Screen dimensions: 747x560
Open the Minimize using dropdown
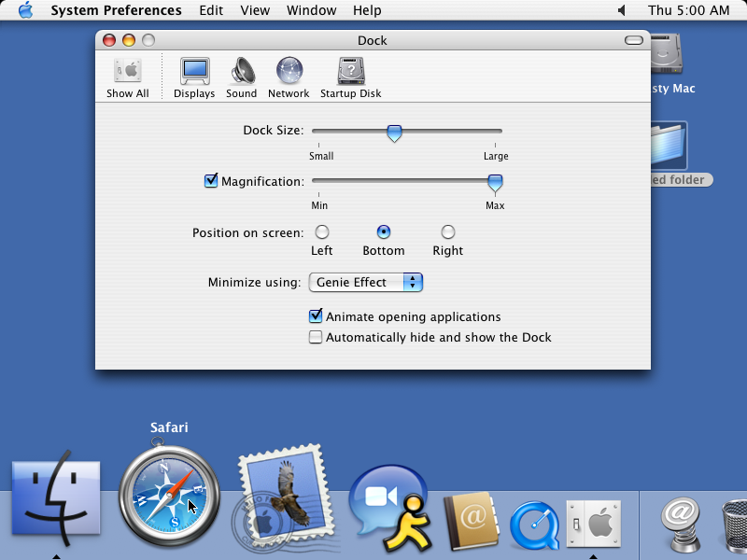pos(365,282)
